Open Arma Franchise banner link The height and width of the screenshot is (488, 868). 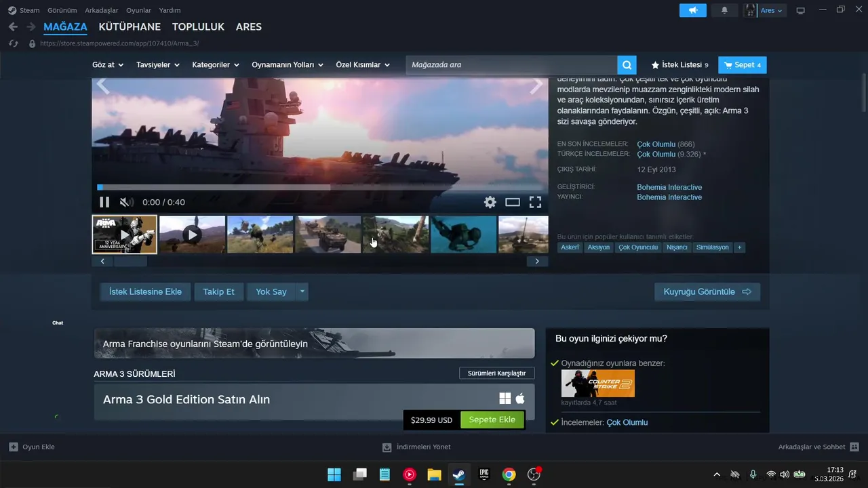314,344
